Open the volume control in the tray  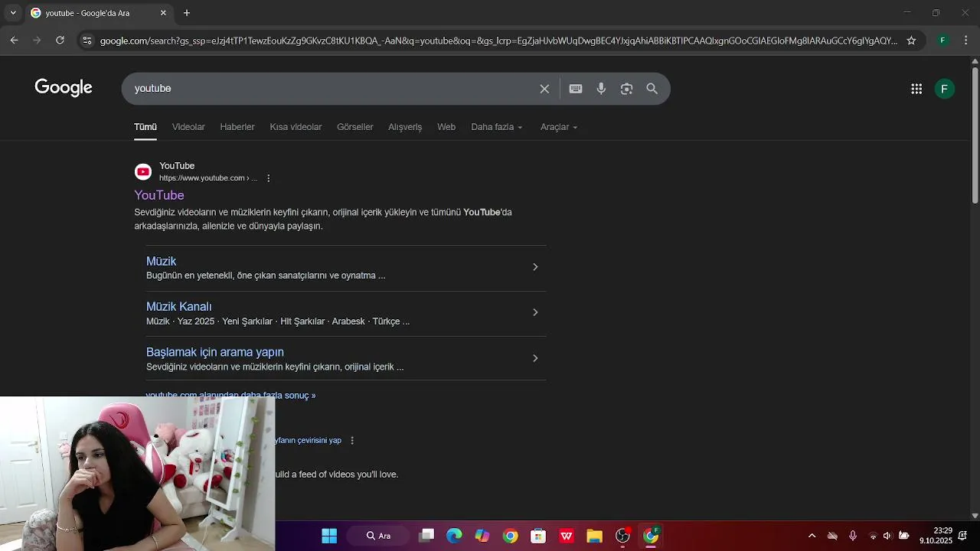pyautogui.click(x=887, y=536)
